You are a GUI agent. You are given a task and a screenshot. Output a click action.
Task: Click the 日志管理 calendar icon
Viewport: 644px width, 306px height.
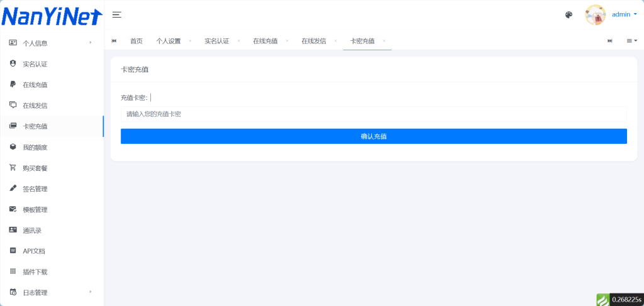(x=13, y=292)
